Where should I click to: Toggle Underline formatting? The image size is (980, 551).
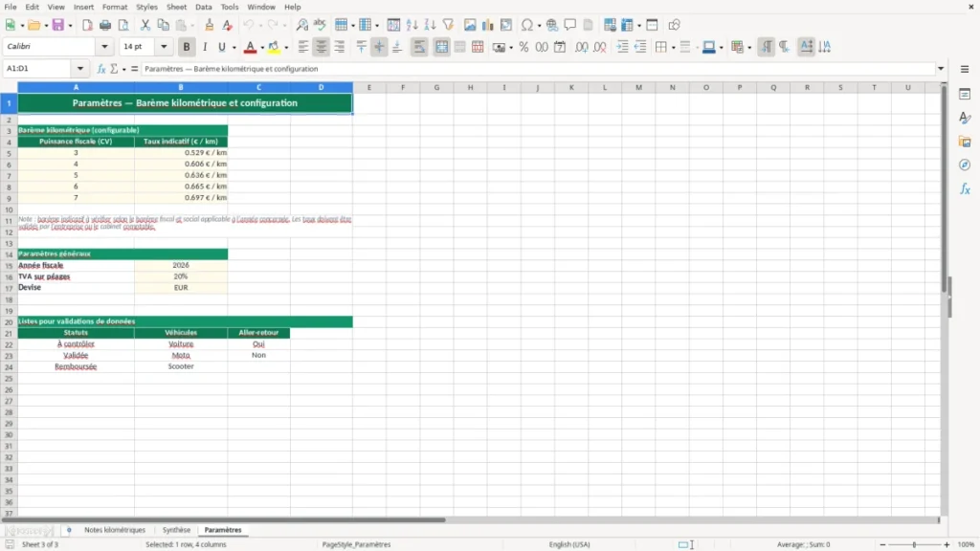pyautogui.click(x=221, y=47)
